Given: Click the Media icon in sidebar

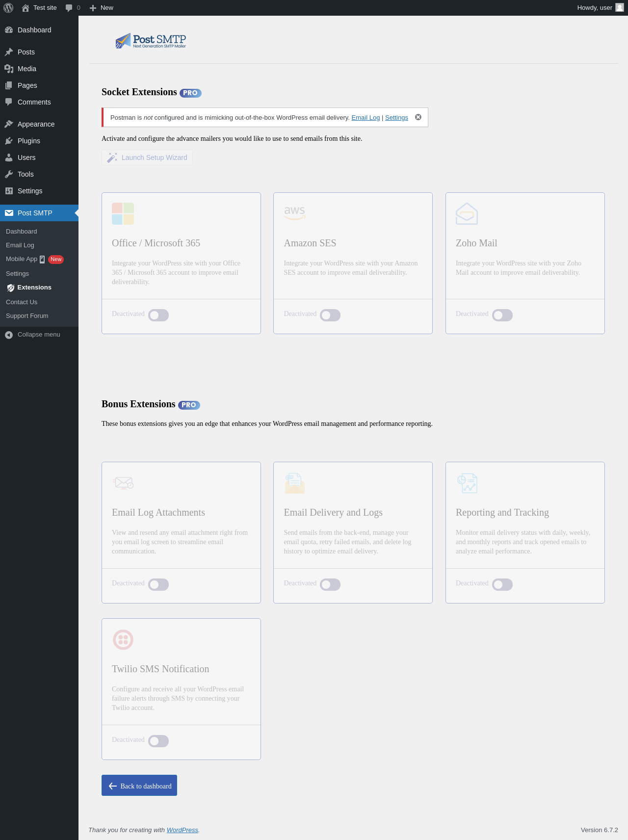Looking at the screenshot, I should coord(9,69).
